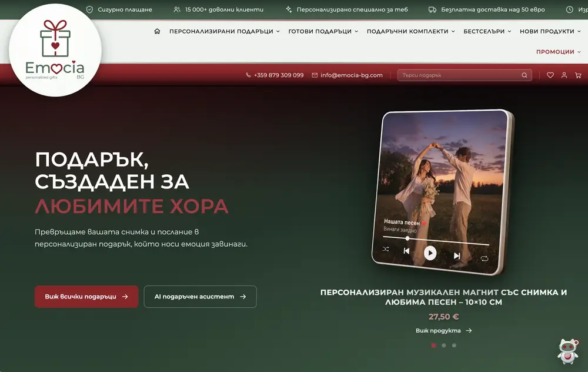Image resolution: width=588 pixels, height=372 pixels.
Task: Click the shuffle icon on the magnet image
Action: pos(386,249)
